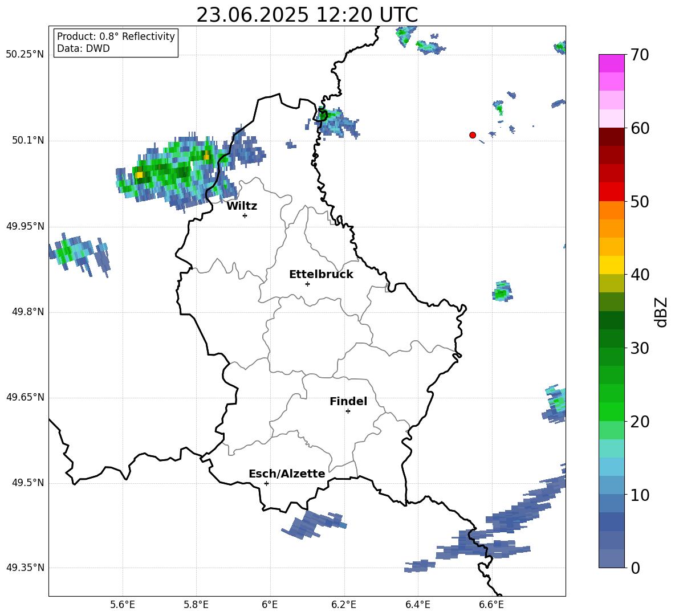This screenshot has width=675, height=616.
Task: Click the 30 colorbar tick label
Action: [x=640, y=348]
